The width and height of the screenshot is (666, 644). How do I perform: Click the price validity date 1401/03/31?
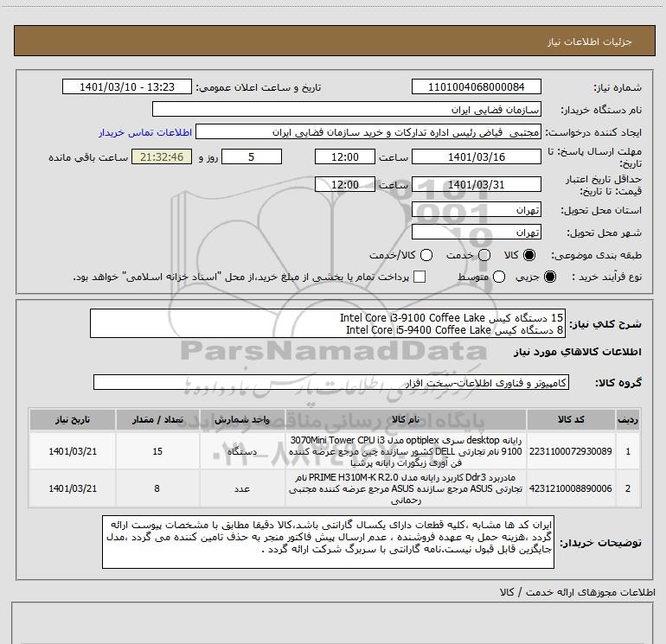pyautogui.click(x=476, y=184)
